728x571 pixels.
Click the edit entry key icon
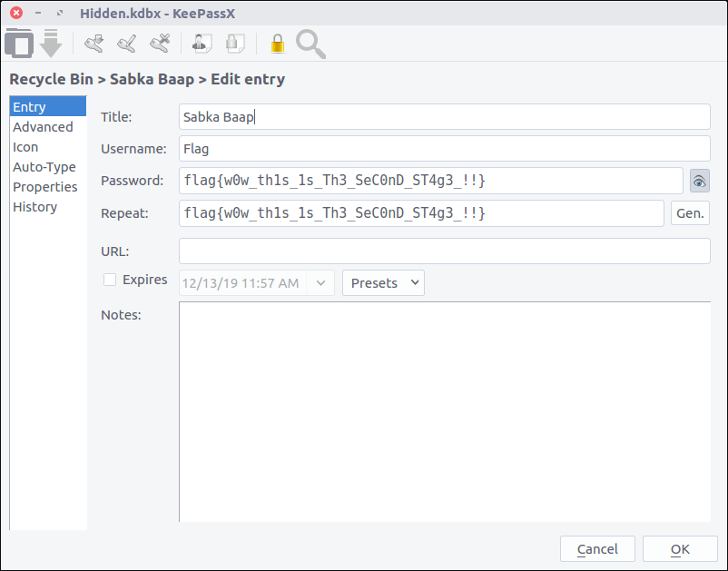pos(127,43)
